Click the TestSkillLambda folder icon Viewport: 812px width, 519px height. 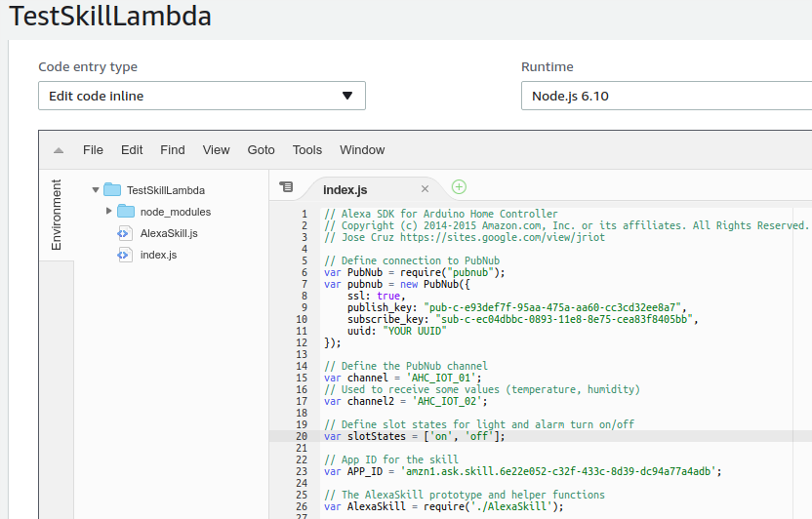click(112, 190)
